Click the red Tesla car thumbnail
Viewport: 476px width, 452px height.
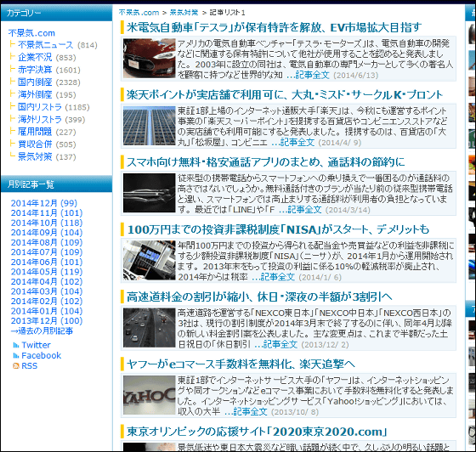coord(149,59)
